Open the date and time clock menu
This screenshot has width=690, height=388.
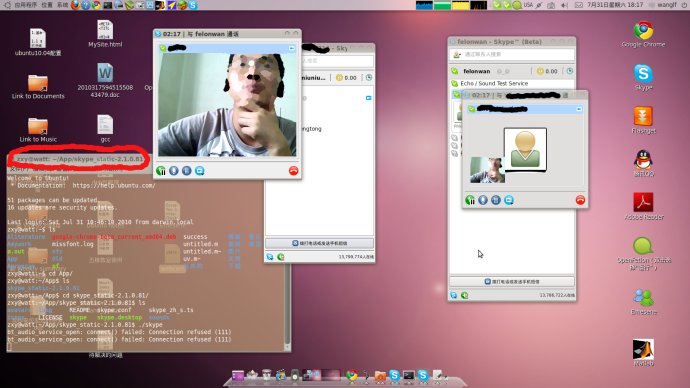click(x=615, y=5)
